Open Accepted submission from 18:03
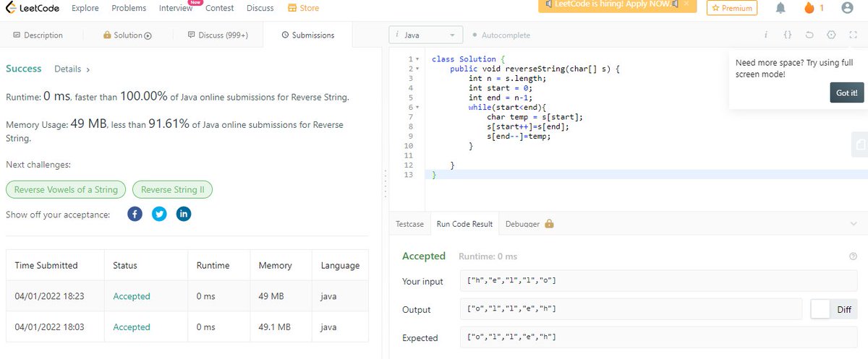The height and width of the screenshot is (359, 868). click(132, 327)
